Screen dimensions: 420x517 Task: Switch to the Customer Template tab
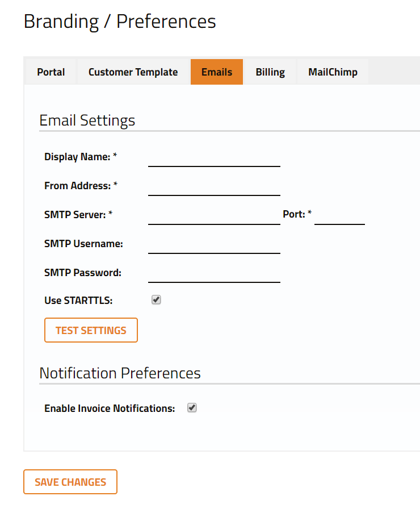coord(133,72)
